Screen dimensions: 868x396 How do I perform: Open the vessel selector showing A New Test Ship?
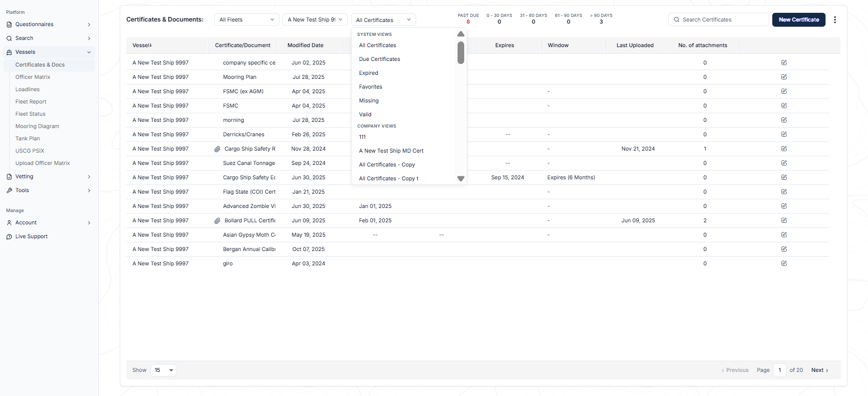[315, 19]
